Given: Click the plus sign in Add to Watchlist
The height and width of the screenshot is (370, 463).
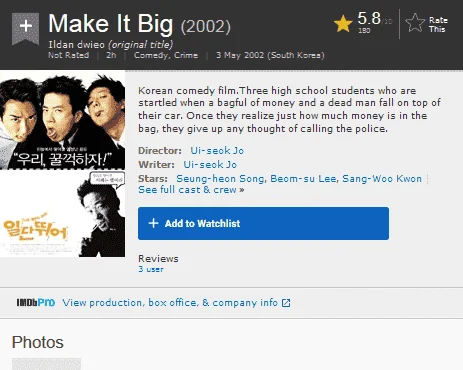Looking at the screenshot, I should tap(153, 223).
